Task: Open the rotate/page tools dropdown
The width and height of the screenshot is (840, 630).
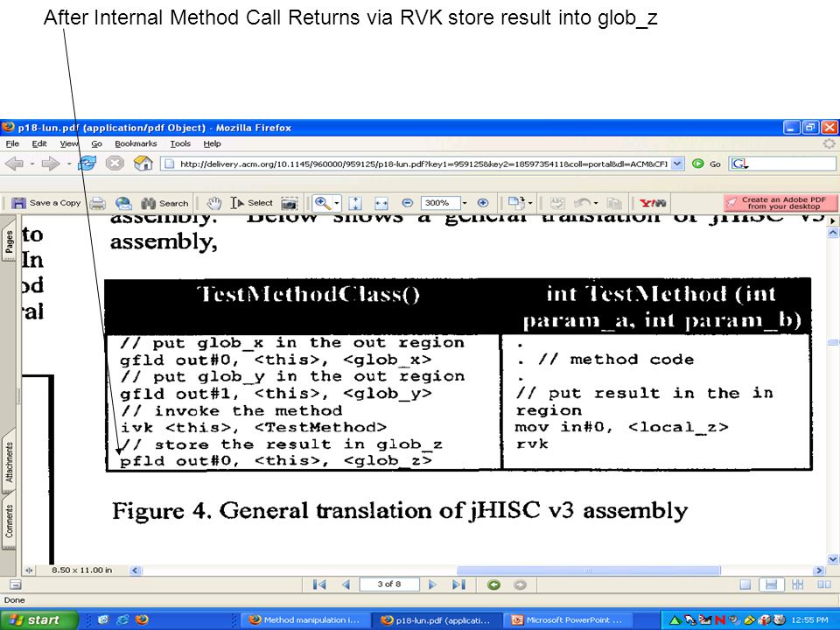Action: click(530, 203)
